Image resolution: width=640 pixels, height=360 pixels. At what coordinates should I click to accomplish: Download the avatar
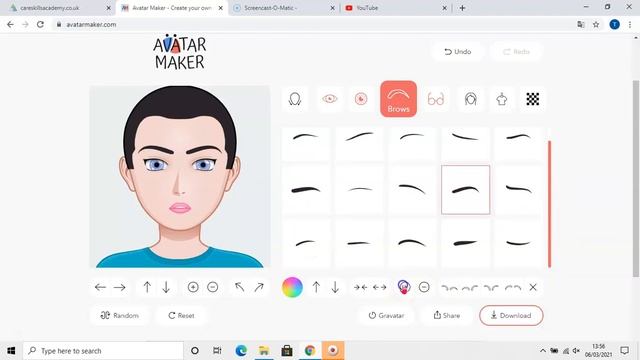click(511, 316)
